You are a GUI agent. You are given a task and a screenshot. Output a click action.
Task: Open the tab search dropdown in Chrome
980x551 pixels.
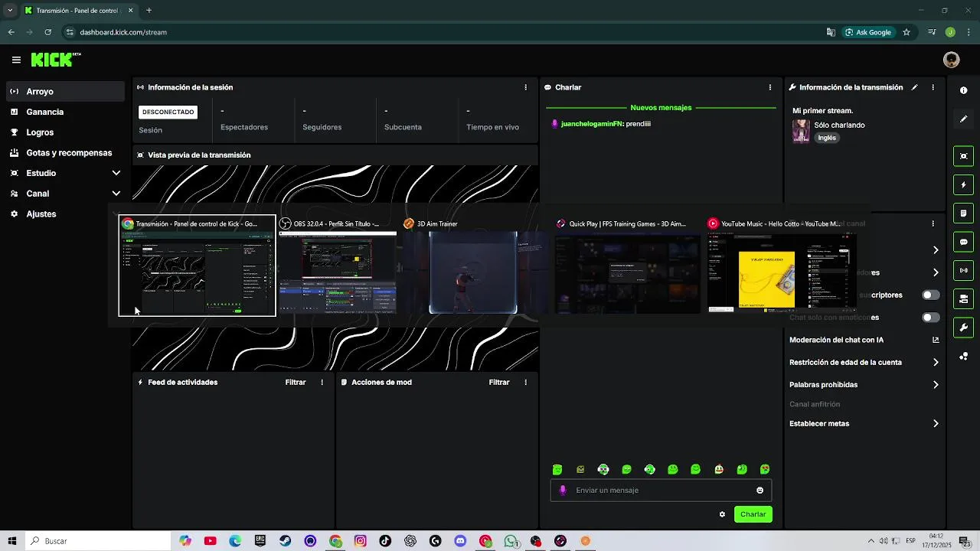click(10, 11)
